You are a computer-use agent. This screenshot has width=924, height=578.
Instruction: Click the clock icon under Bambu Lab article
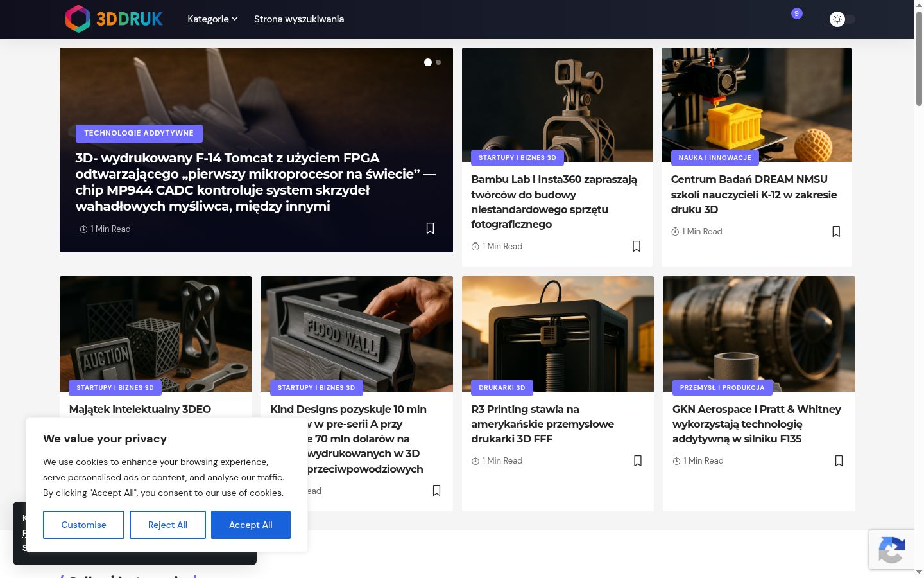click(x=475, y=247)
